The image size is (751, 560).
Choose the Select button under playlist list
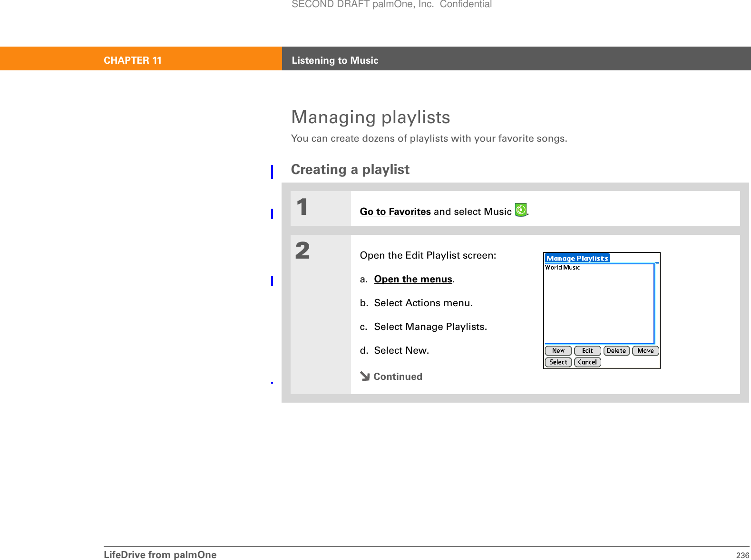pos(558,362)
